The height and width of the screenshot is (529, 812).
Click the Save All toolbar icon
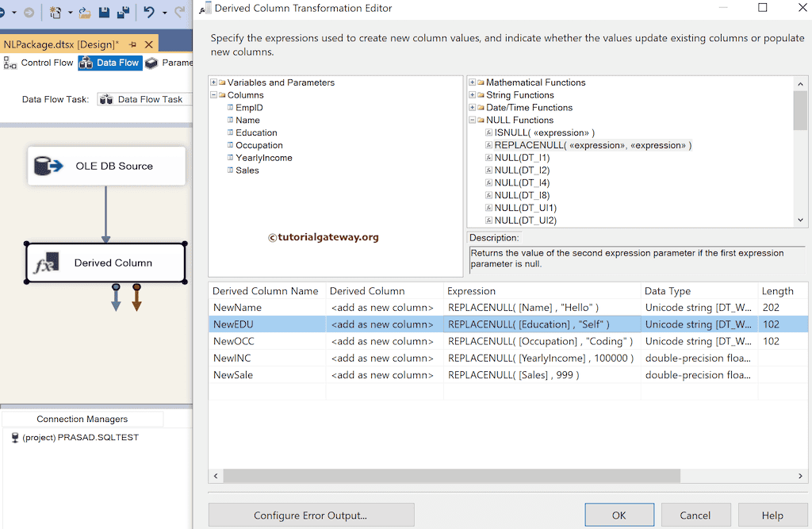123,12
